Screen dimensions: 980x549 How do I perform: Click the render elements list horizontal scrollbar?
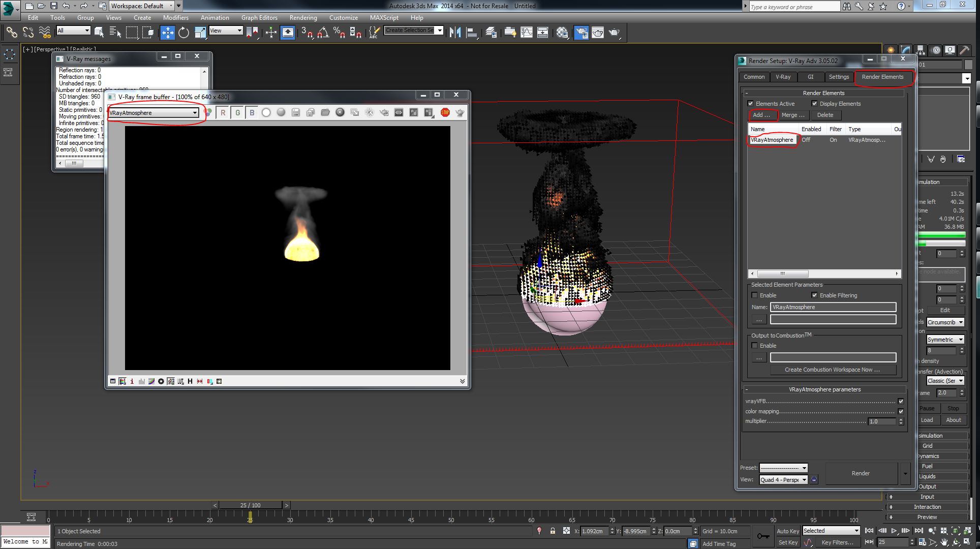pos(824,273)
